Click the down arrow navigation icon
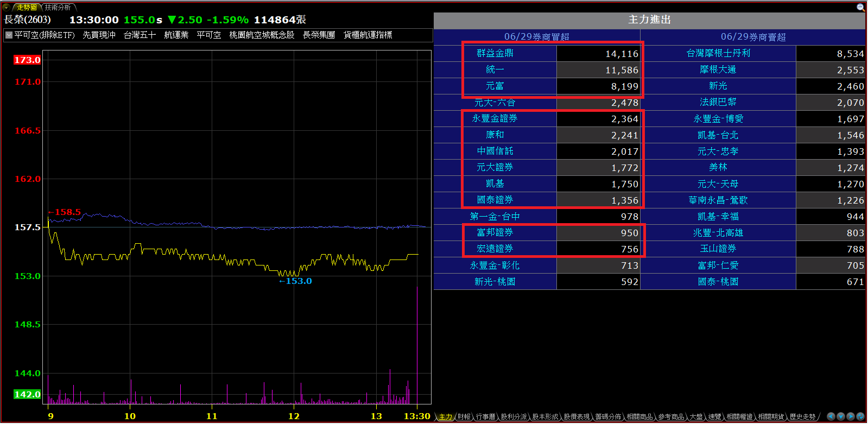Screen dimensions: 868x424 click(841, 416)
